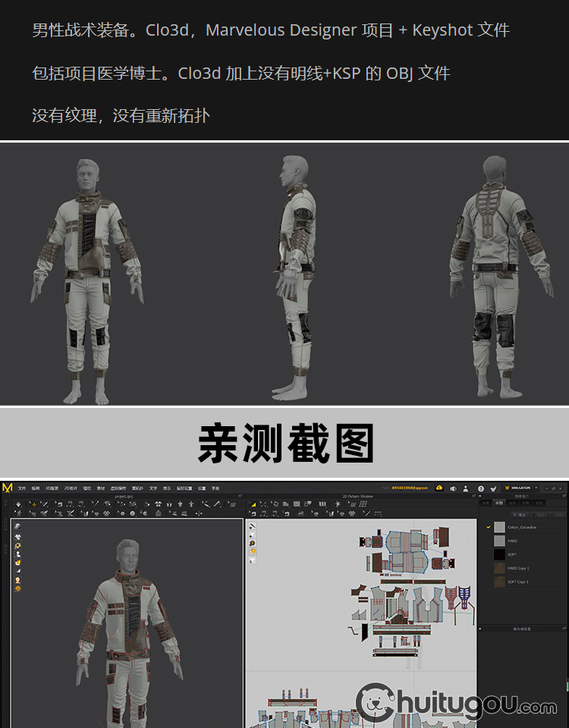This screenshot has width=569, height=728.
Task: Undock the 3D window via its corner icon
Action: coord(240,496)
